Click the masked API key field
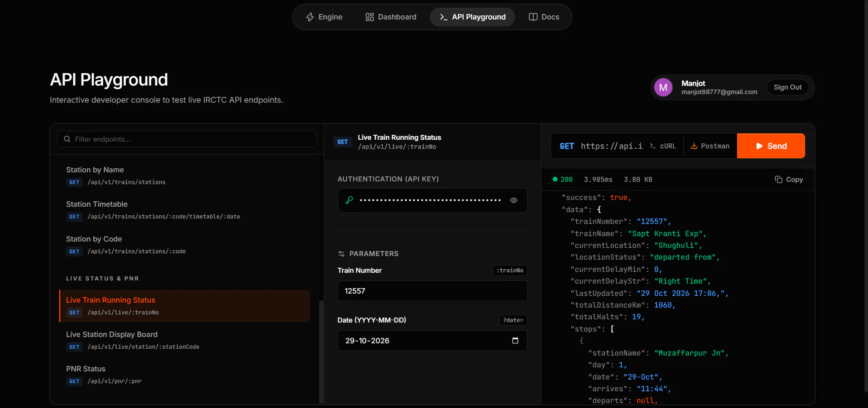This screenshot has width=868, height=408. pyautogui.click(x=432, y=200)
